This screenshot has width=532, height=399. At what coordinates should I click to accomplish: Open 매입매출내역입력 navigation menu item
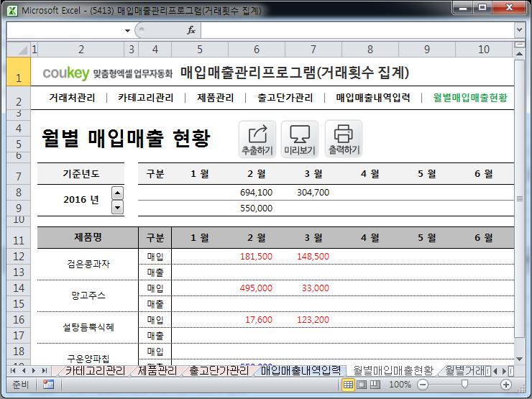pyautogui.click(x=373, y=98)
